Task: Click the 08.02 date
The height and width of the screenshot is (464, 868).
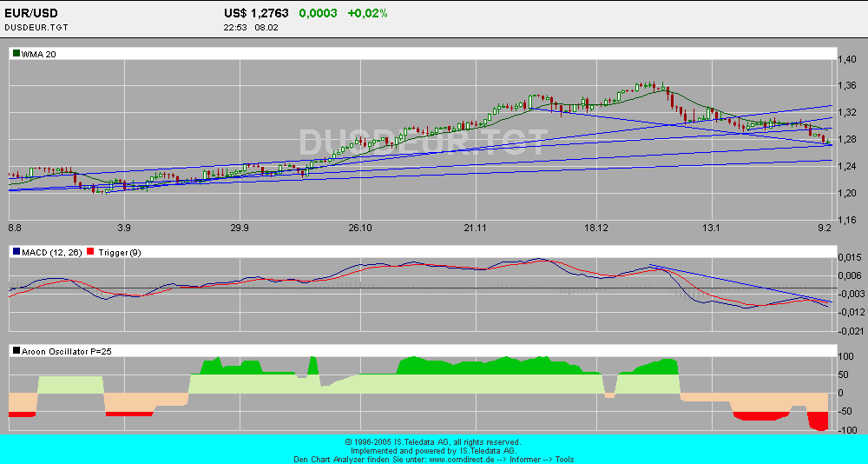Action: (x=266, y=27)
